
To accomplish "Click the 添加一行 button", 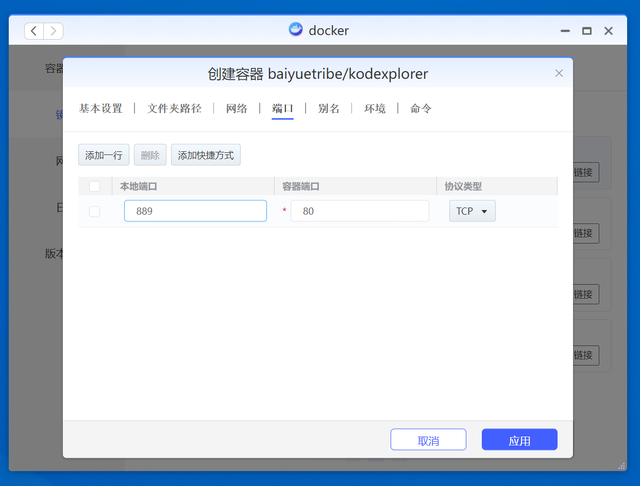I will point(104,155).
